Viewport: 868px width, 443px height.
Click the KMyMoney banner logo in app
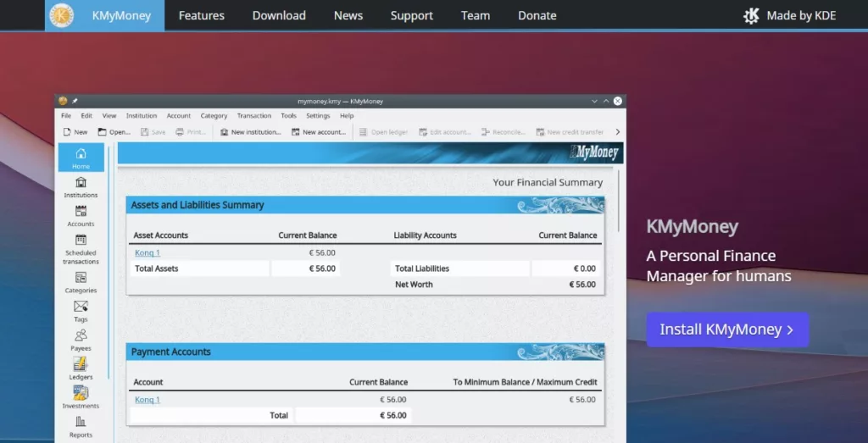point(594,152)
